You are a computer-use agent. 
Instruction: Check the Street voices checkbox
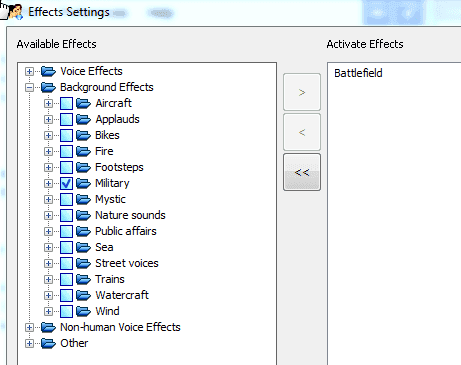click(x=66, y=263)
